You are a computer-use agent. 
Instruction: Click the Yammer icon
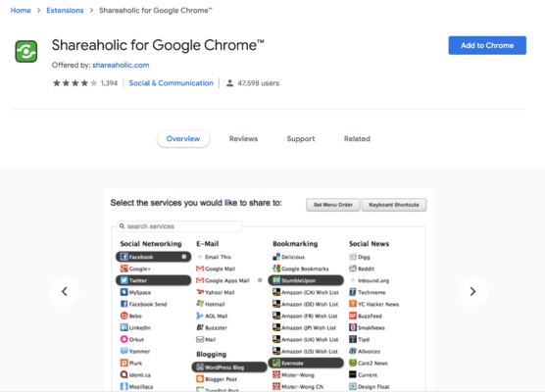(x=124, y=352)
